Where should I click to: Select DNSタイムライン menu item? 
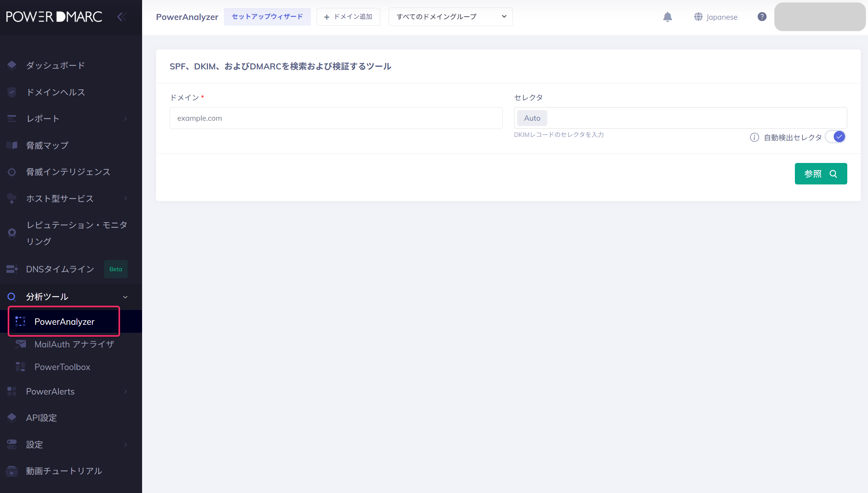click(60, 269)
